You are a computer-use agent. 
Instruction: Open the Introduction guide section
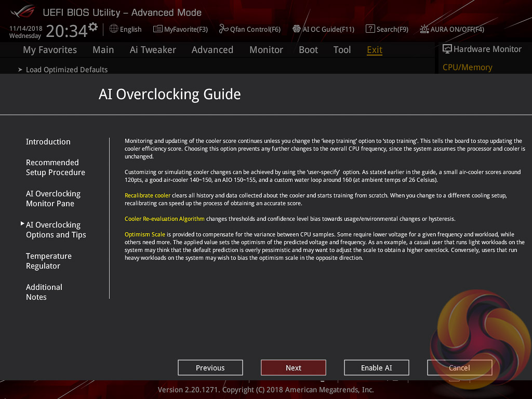[48, 141]
